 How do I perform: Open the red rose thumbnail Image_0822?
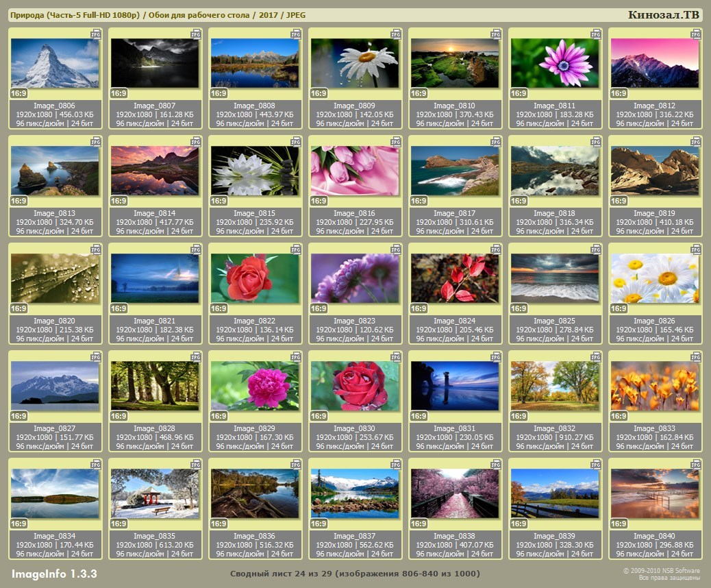pos(255,278)
